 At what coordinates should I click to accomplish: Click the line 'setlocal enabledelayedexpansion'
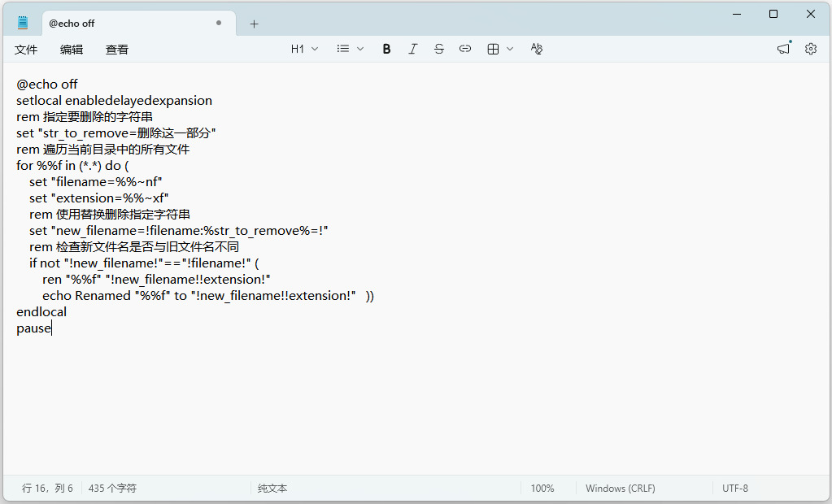[x=114, y=100]
